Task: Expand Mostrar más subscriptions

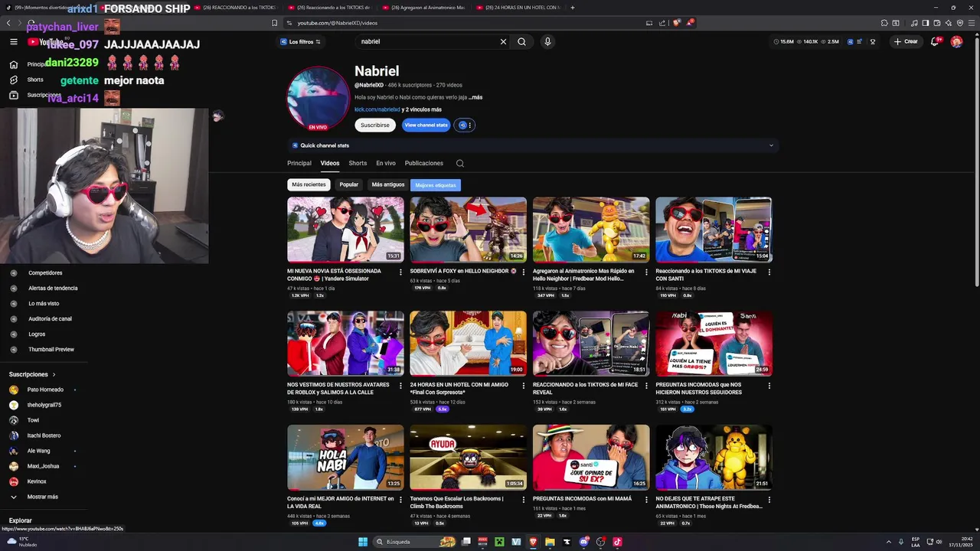Action: (x=42, y=497)
